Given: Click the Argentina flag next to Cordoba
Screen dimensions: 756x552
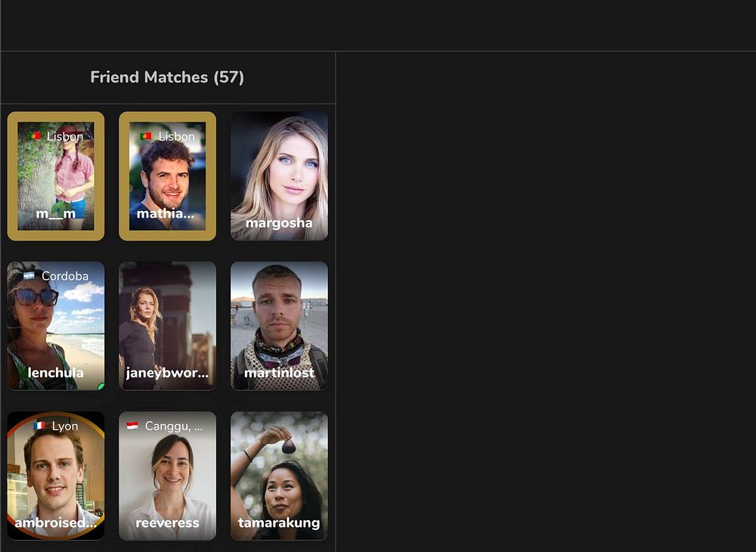Looking at the screenshot, I should click(x=29, y=276).
